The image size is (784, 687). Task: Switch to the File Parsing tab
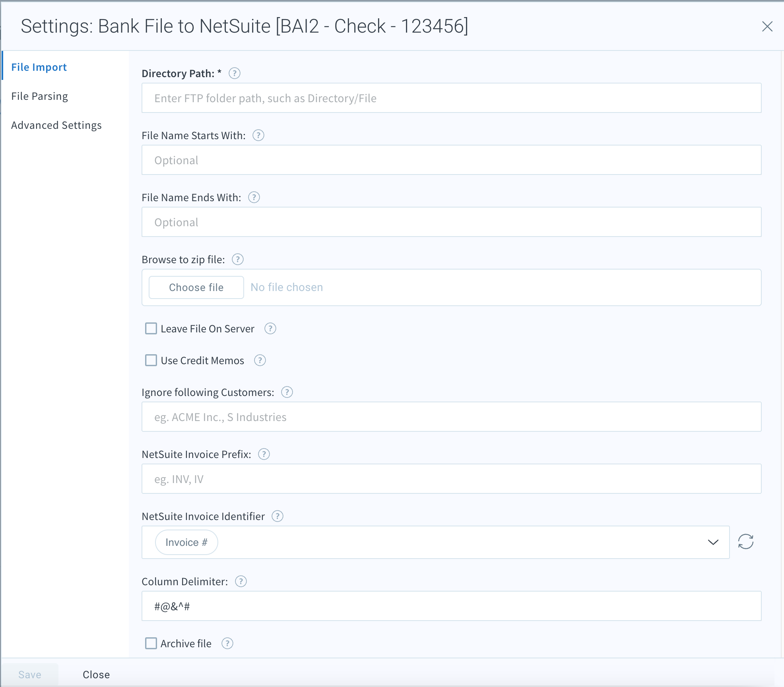coord(39,96)
